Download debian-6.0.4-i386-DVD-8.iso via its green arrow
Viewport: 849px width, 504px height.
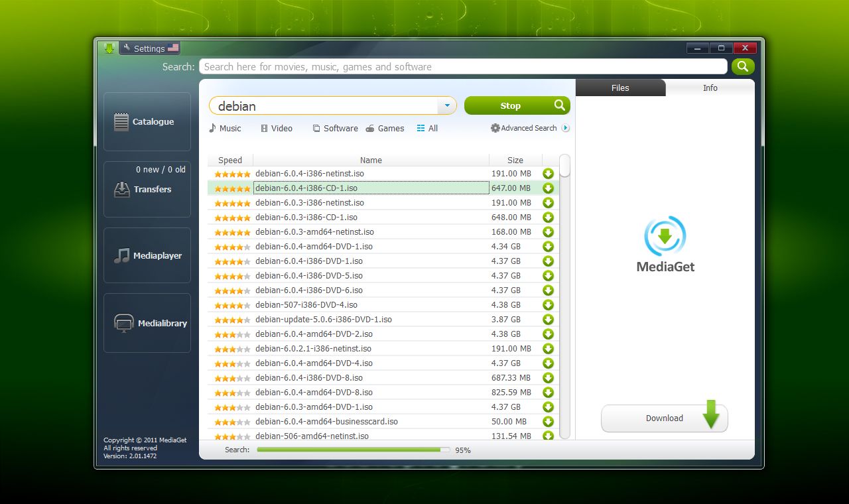(x=548, y=378)
